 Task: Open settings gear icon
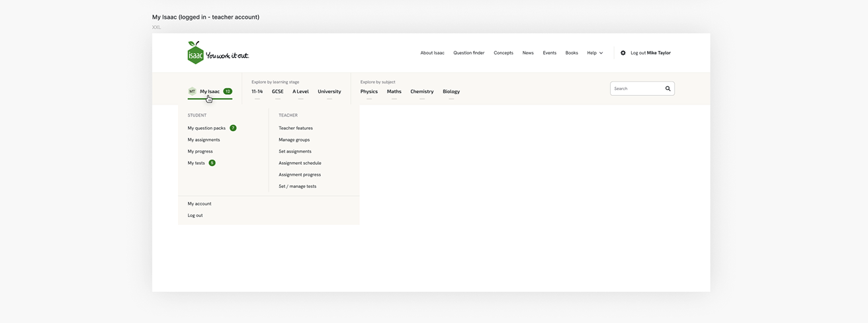coord(623,53)
